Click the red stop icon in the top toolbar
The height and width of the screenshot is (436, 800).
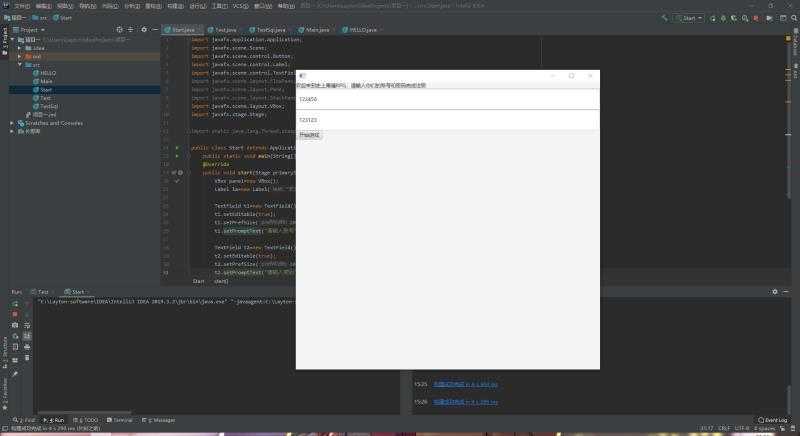tap(756, 18)
